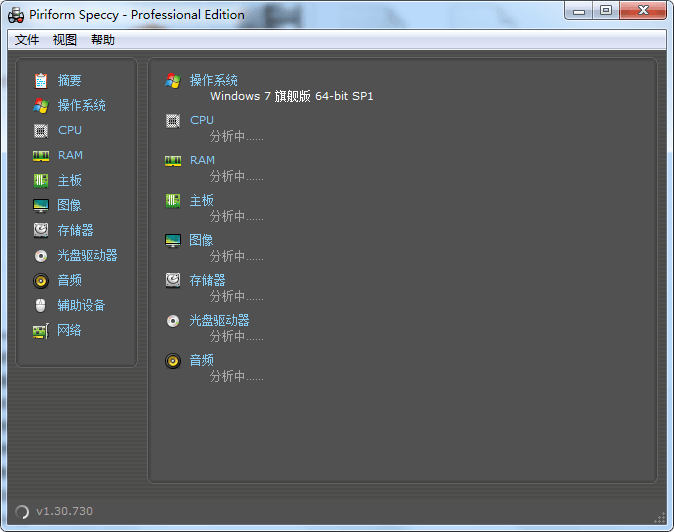Click the 主板 motherboard icon in sidebar
This screenshot has width=674, height=532.
tap(41, 180)
